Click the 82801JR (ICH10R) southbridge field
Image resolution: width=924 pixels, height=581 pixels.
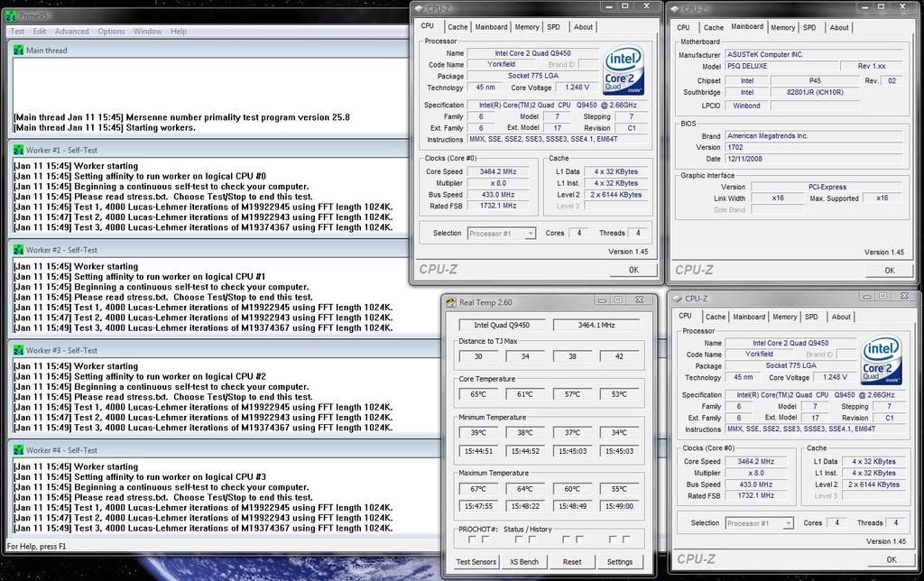coord(815,93)
